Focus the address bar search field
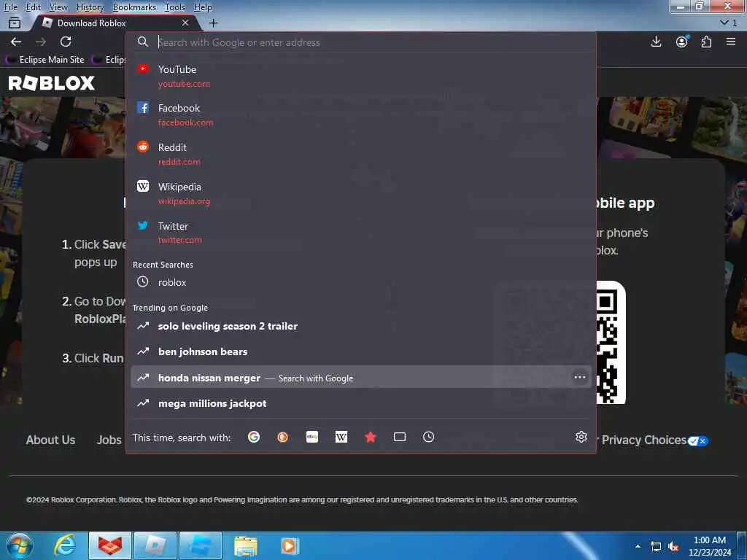 pyautogui.click(x=360, y=42)
